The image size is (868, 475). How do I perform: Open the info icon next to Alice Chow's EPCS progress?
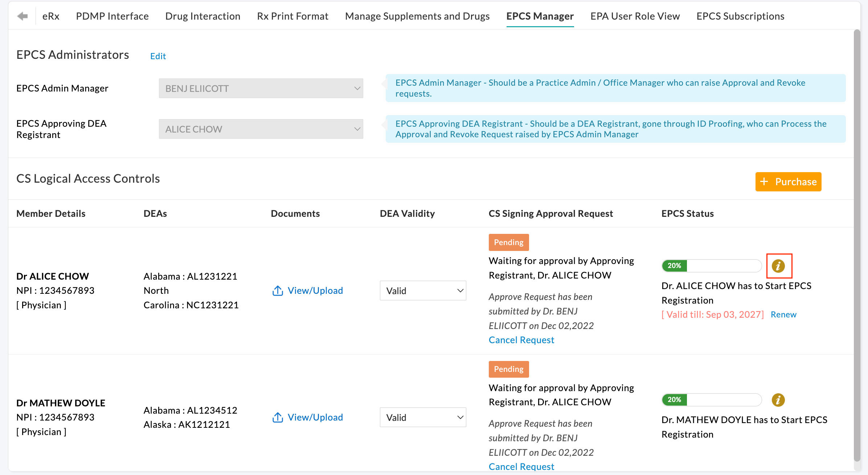click(779, 265)
